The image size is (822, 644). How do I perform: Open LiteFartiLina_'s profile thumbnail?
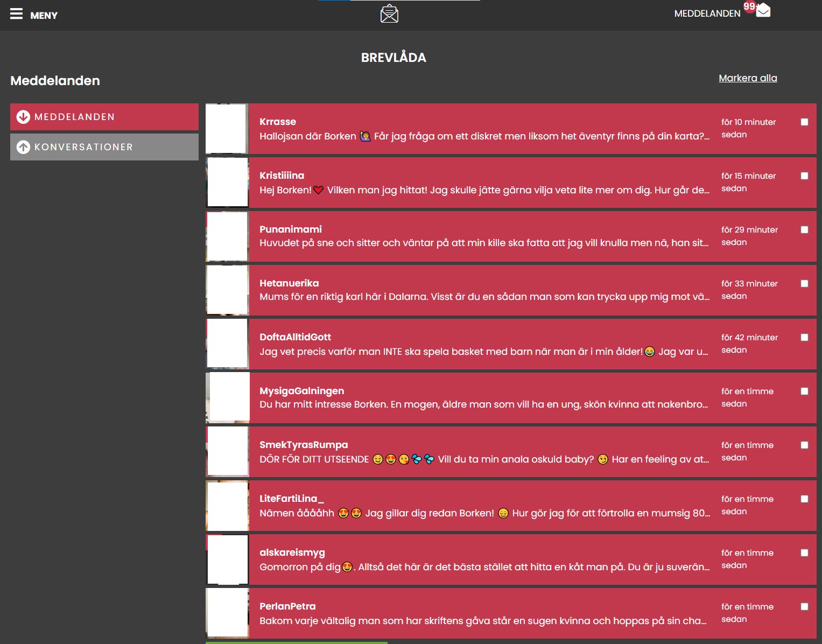pyautogui.click(x=227, y=506)
